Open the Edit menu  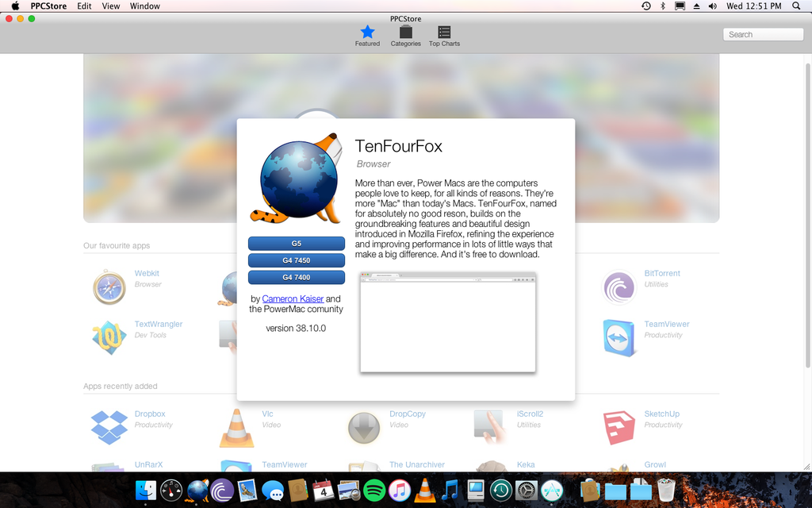click(84, 6)
